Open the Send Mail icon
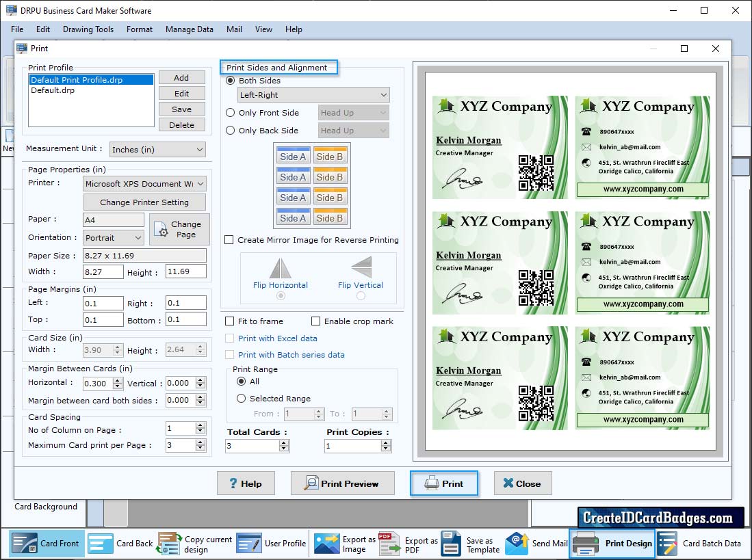The image size is (752, 560). (x=517, y=543)
